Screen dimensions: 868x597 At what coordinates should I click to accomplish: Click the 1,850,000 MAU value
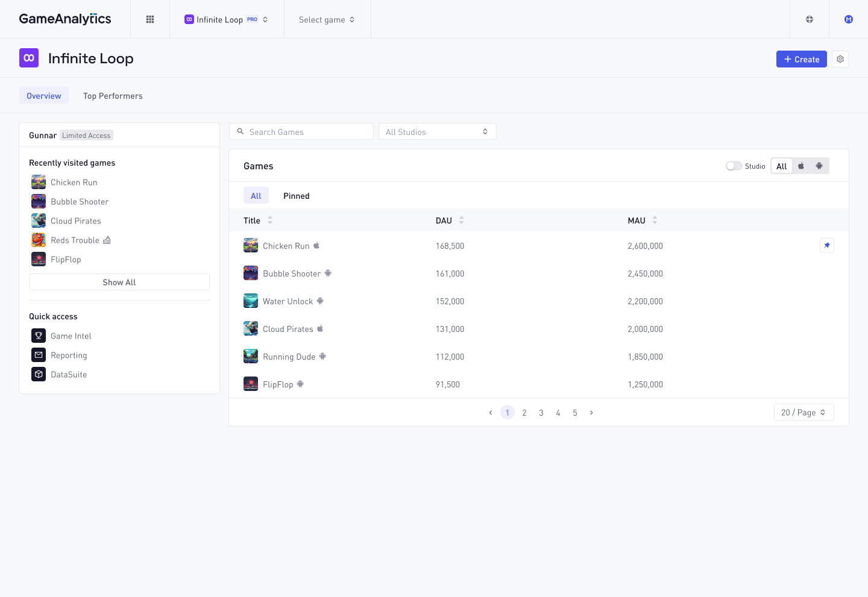point(645,357)
